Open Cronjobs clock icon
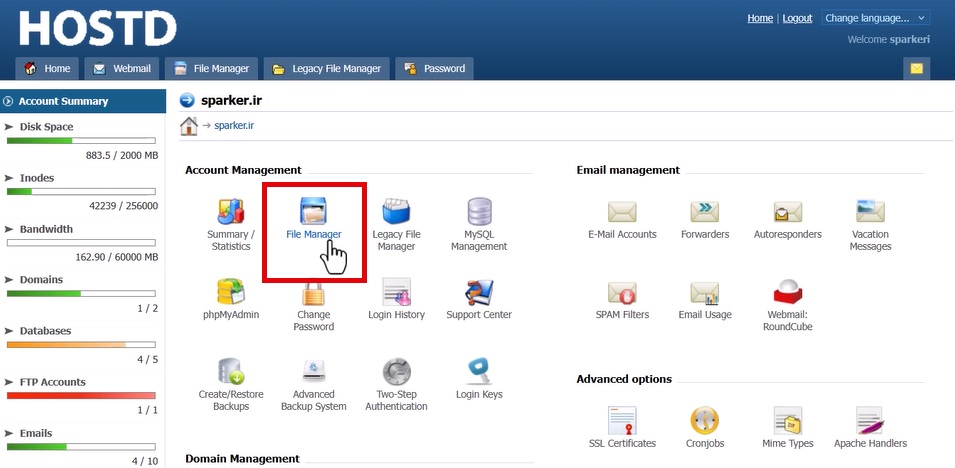The height and width of the screenshot is (468, 955). 705,420
